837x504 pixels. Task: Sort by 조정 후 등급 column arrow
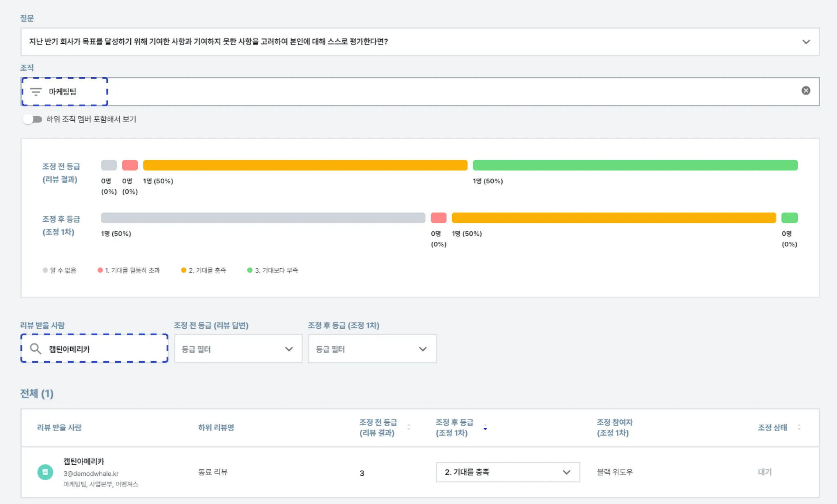coord(485,428)
